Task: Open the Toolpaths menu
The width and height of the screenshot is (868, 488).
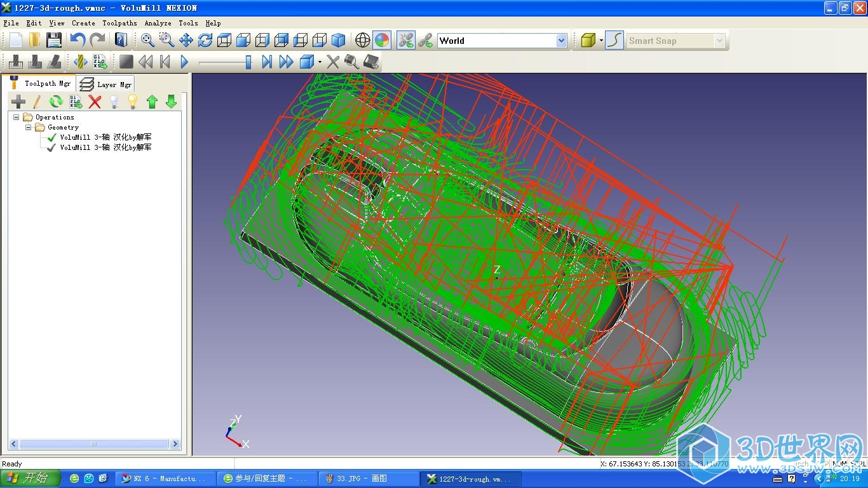Action: point(119,23)
